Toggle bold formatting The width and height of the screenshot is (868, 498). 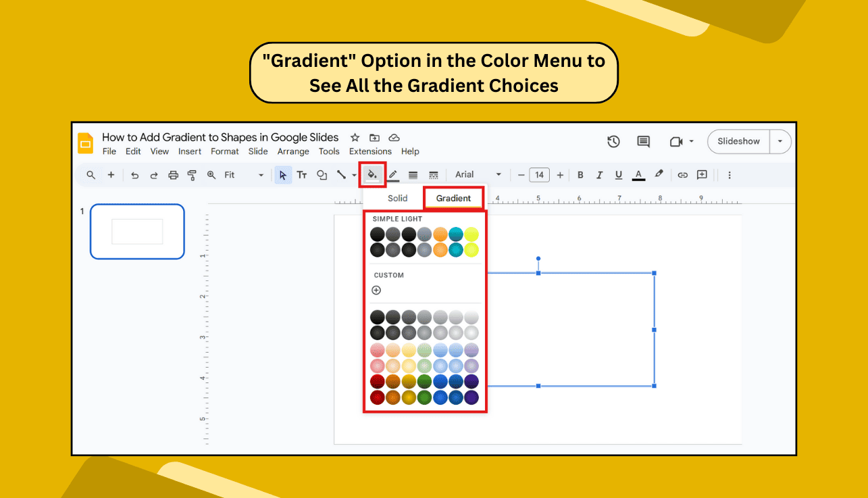(x=580, y=174)
